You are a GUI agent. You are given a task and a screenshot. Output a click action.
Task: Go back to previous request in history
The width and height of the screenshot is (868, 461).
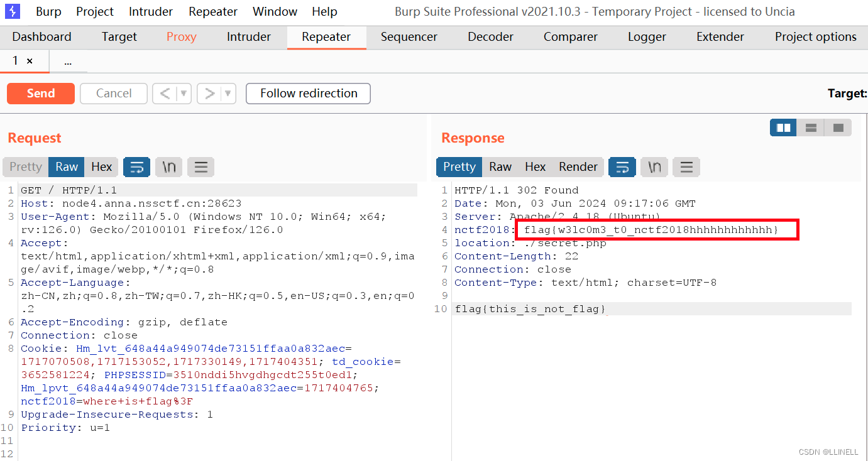[165, 94]
